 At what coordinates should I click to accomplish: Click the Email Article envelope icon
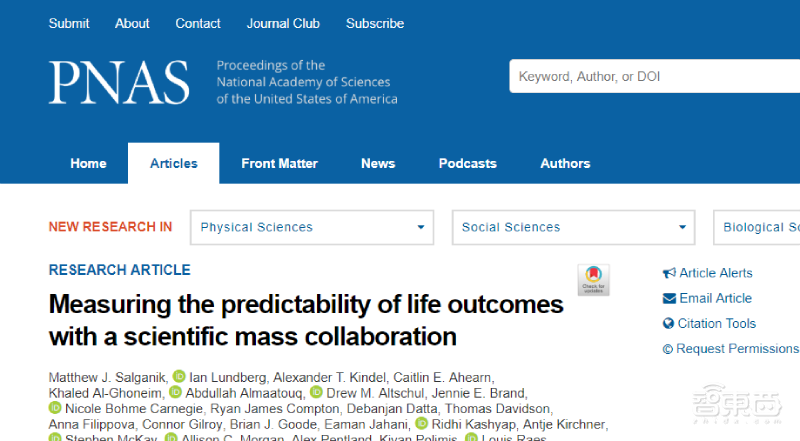(669, 298)
